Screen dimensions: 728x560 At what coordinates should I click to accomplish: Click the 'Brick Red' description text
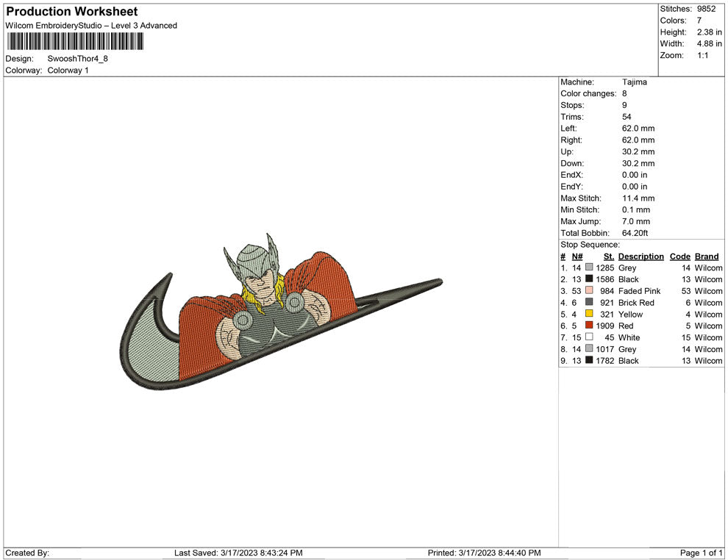click(636, 303)
